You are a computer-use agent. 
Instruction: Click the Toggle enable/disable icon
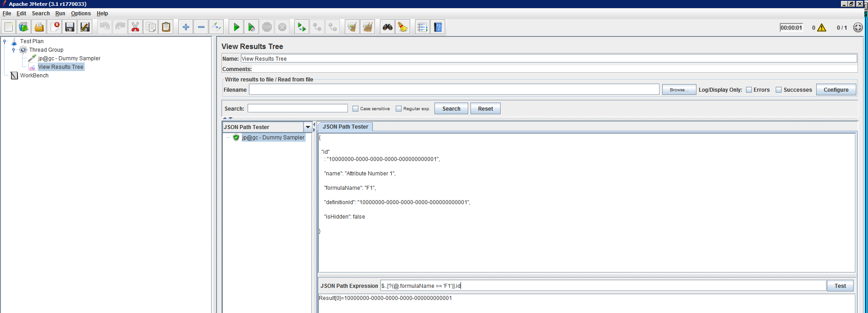pos(217,27)
